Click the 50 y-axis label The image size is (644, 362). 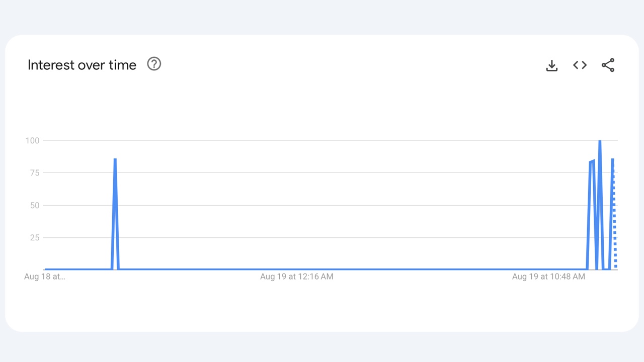click(x=34, y=205)
